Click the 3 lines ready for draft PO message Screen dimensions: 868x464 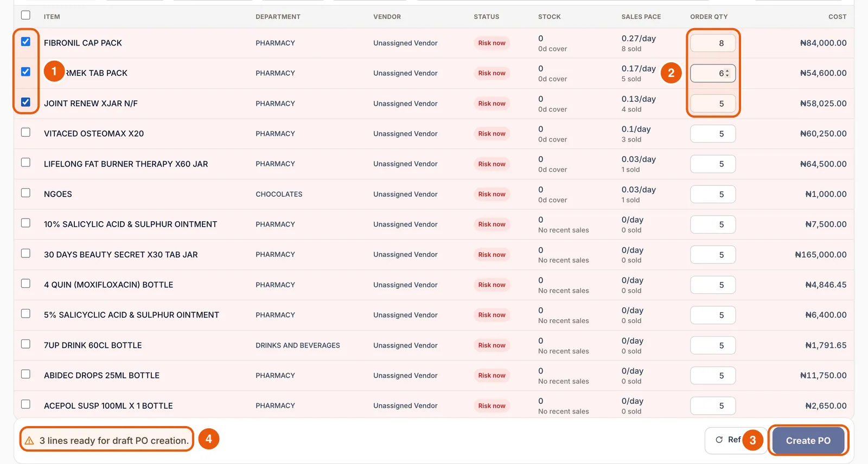click(114, 441)
